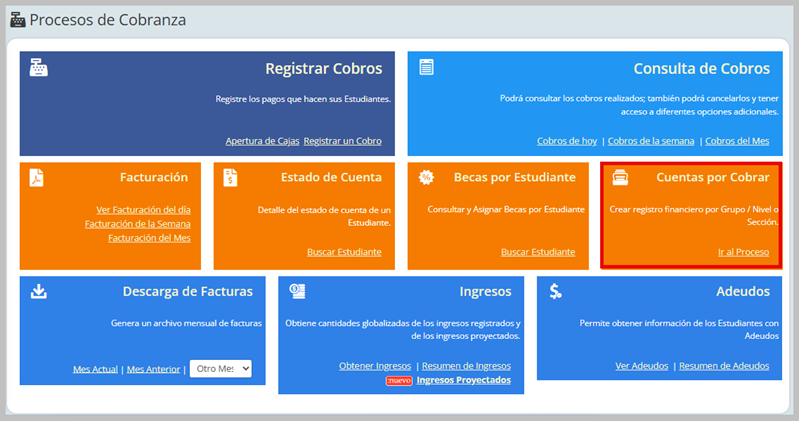Go to Registrar un Cobro
Viewport: 799px width, 421px height.
click(x=342, y=141)
